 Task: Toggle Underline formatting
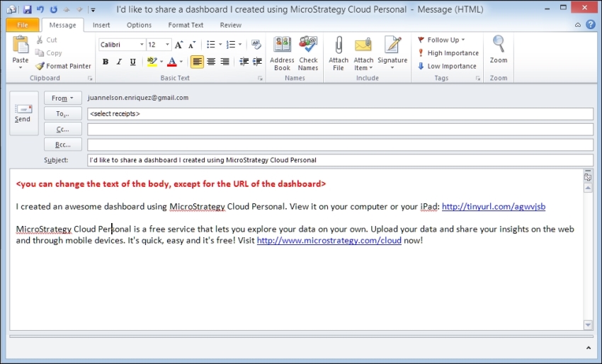click(x=133, y=62)
